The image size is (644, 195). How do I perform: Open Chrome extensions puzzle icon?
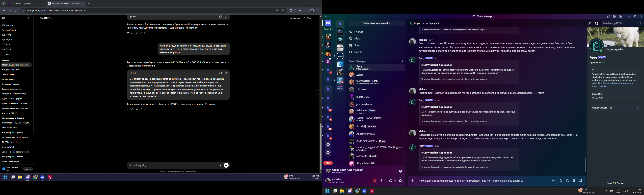tap(291, 11)
